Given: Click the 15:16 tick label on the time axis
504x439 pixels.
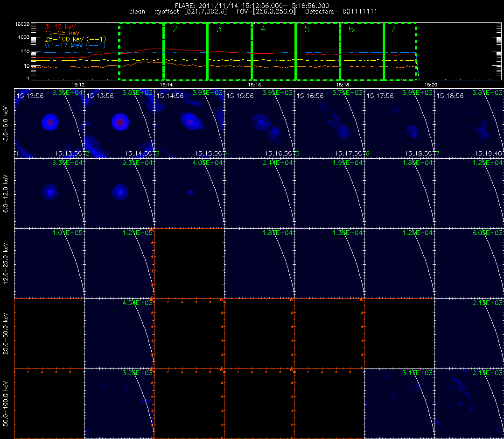Looking at the screenshot, I should point(254,85).
